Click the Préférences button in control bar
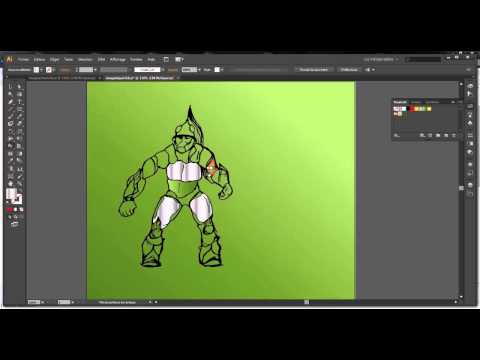The height and width of the screenshot is (360, 480). pyautogui.click(x=349, y=70)
